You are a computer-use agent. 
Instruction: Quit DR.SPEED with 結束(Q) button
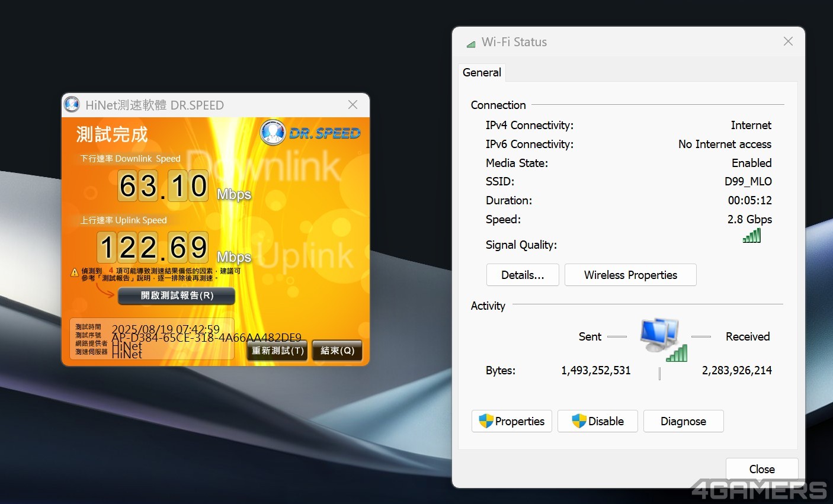337,351
